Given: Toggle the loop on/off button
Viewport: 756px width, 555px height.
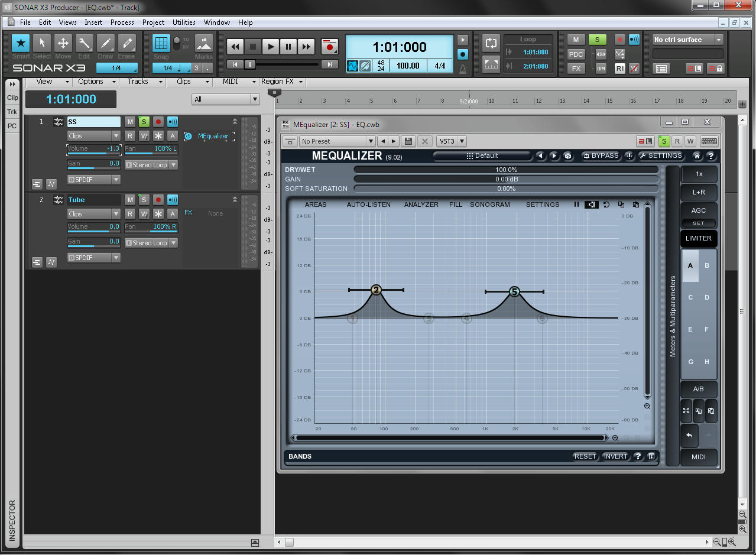Looking at the screenshot, I should [491, 43].
